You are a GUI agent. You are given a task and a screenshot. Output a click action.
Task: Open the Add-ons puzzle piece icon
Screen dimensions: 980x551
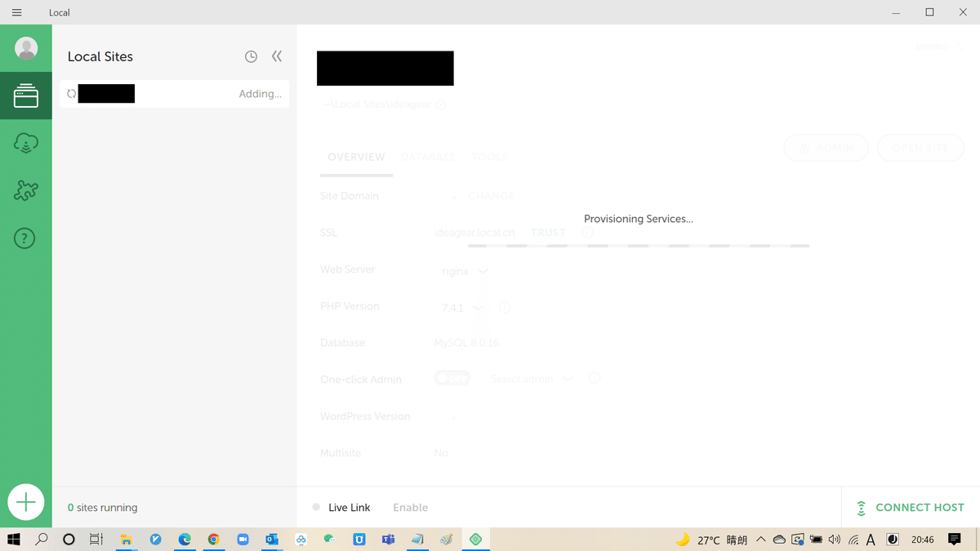point(26,191)
